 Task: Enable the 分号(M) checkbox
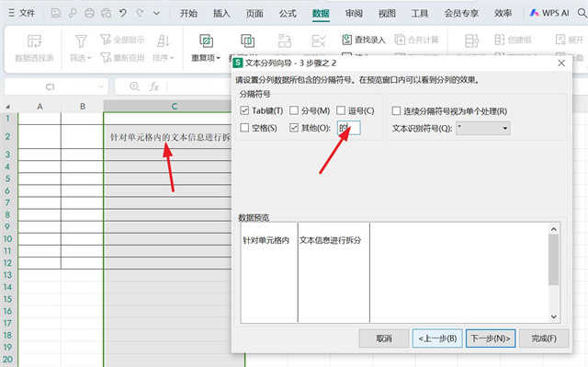[x=294, y=110]
